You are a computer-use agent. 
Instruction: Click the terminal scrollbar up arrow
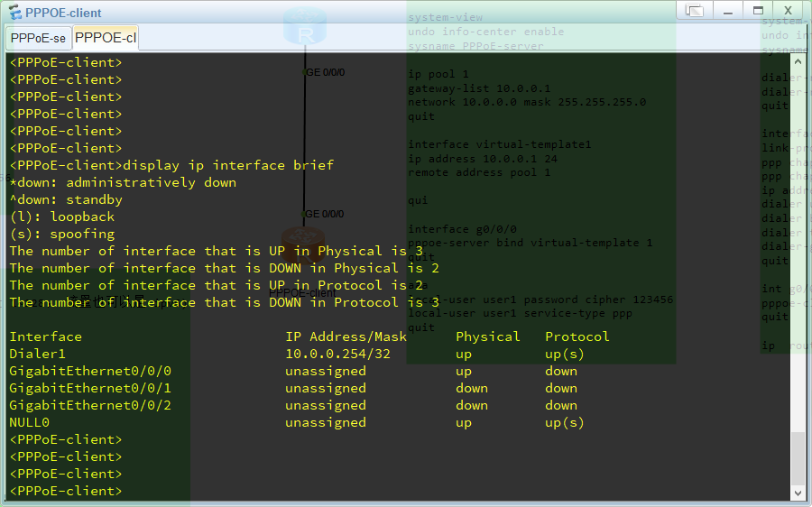coord(798,61)
